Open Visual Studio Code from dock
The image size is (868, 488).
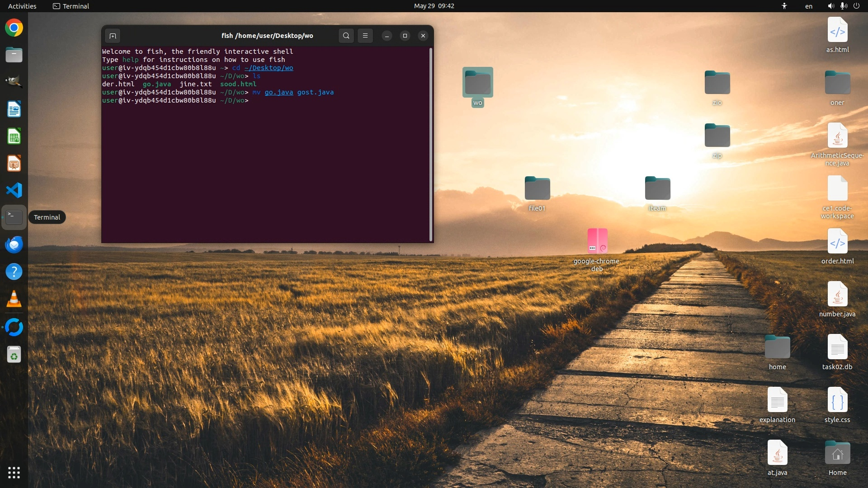(14, 190)
